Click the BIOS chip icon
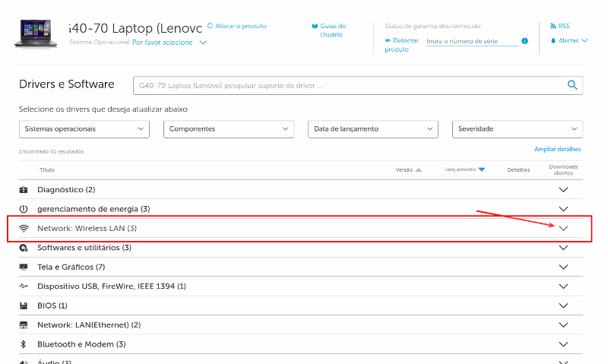This screenshot has width=608, height=364. click(x=24, y=305)
